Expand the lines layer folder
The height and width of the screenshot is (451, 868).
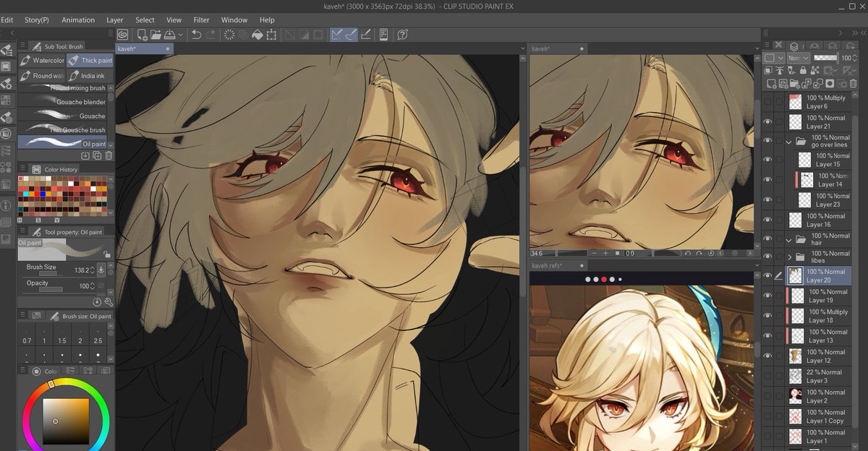coord(789,257)
